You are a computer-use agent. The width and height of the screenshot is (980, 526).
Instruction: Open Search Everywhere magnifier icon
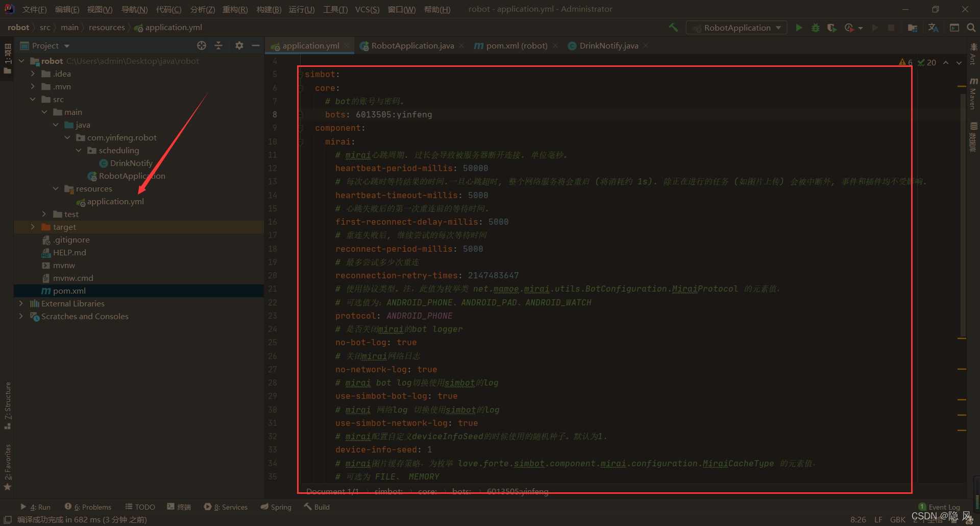point(971,28)
